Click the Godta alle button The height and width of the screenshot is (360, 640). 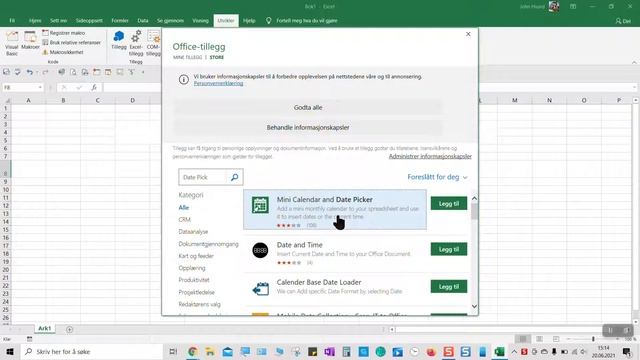(x=308, y=107)
